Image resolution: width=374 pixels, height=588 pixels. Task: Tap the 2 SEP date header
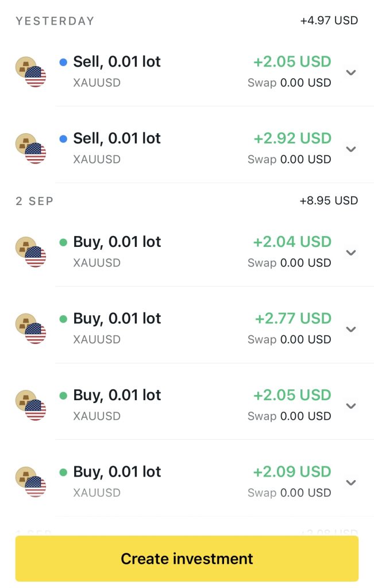[34, 201]
